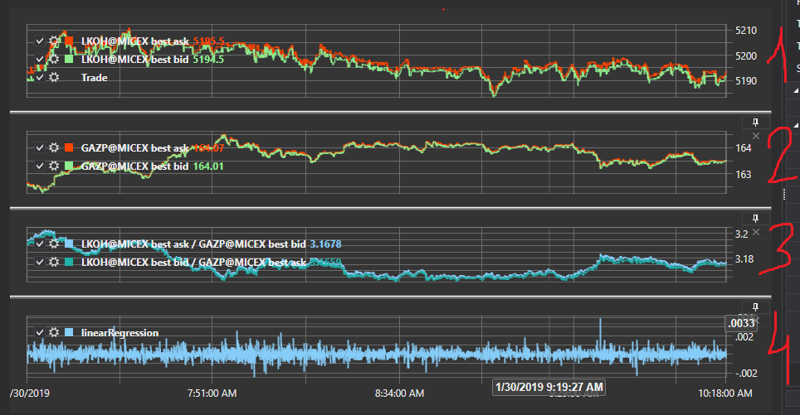Open settings gear for LKOH best bid series
Image resolution: width=800 pixels, height=415 pixels.
tap(54, 59)
